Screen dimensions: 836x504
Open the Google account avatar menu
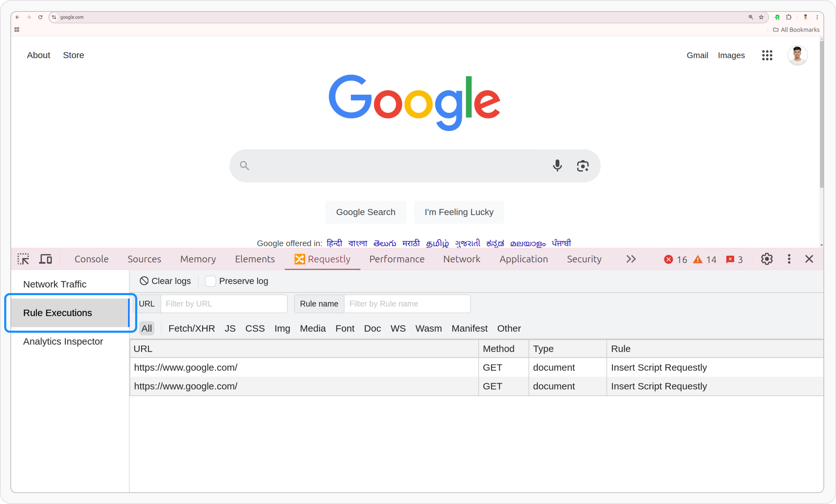797,55
